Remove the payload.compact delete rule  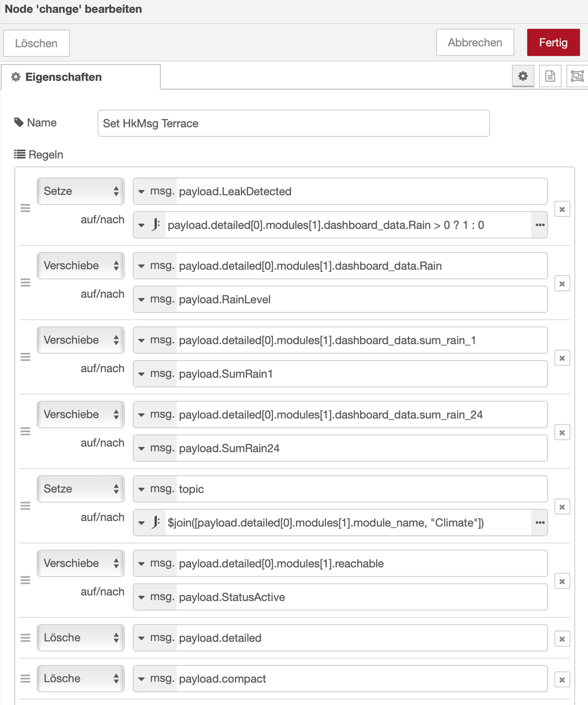[x=562, y=680]
